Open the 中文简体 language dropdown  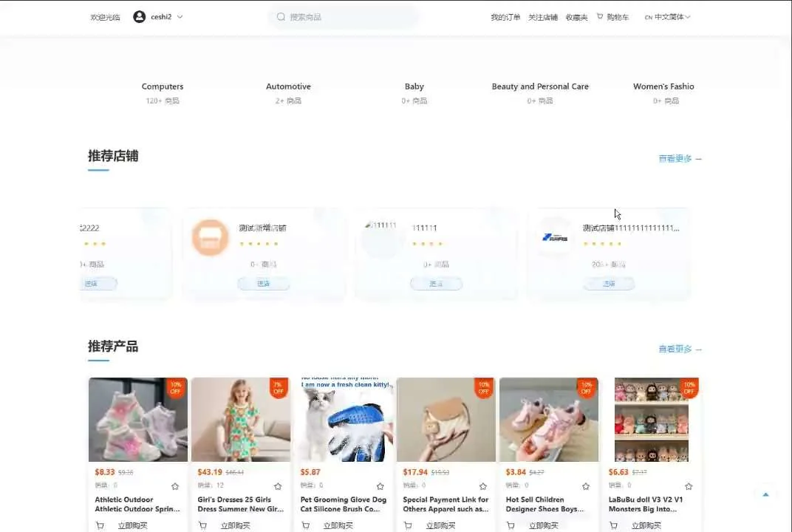pos(668,17)
